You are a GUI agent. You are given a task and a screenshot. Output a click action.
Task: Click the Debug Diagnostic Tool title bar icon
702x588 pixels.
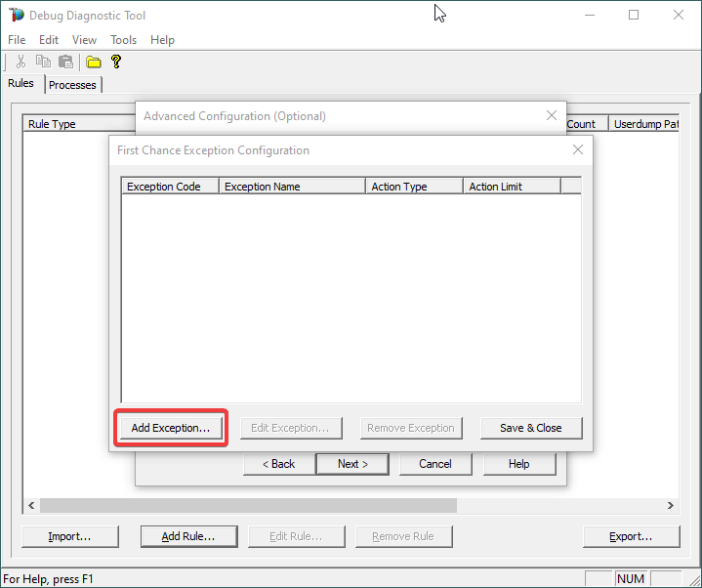16,15
